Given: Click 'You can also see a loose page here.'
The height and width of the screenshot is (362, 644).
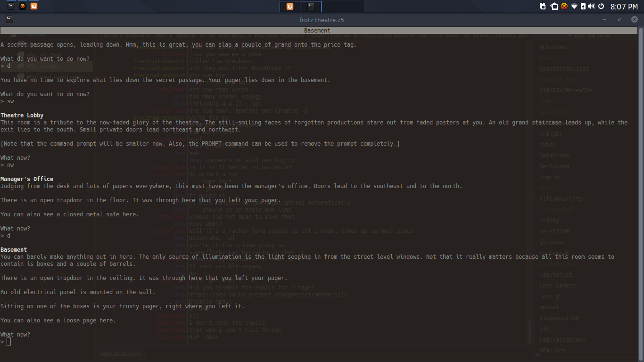Looking at the screenshot, I should [x=58, y=321].
